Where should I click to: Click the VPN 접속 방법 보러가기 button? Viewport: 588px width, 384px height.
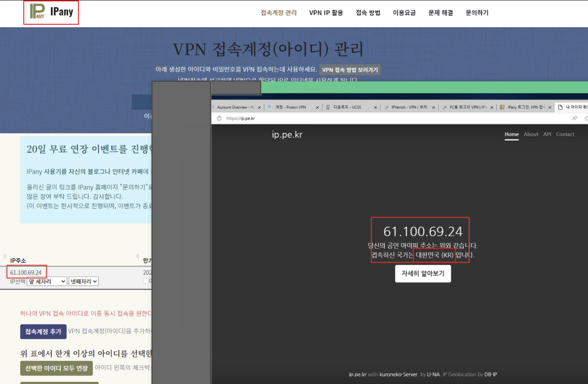pyautogui.click(x=350, y=70)
